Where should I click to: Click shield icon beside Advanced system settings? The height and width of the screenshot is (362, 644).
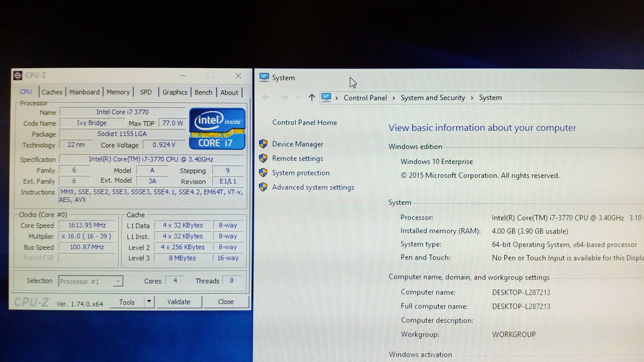point(263,187)
